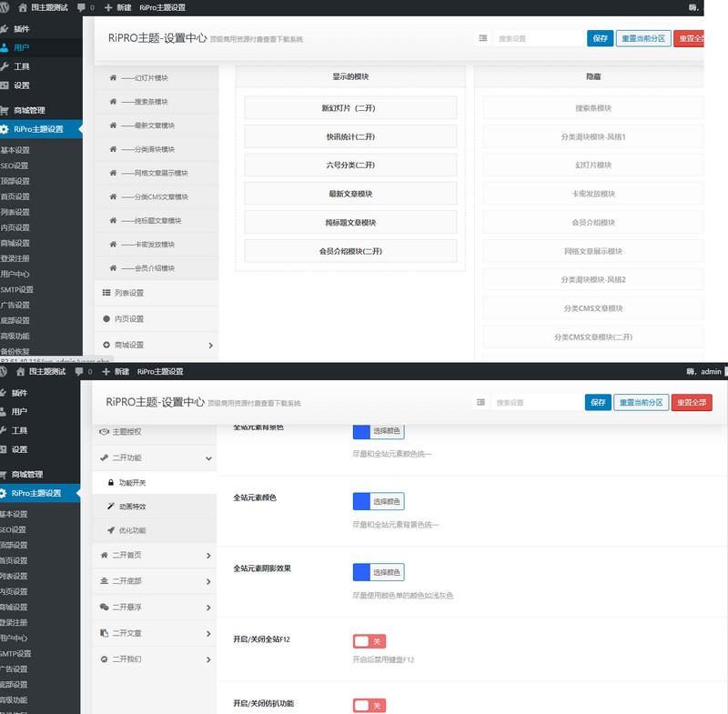The height and width of the screenshot is (714, 728).
Task: Expand the 二开悬浮 chevron
Action: pos(208,608)
